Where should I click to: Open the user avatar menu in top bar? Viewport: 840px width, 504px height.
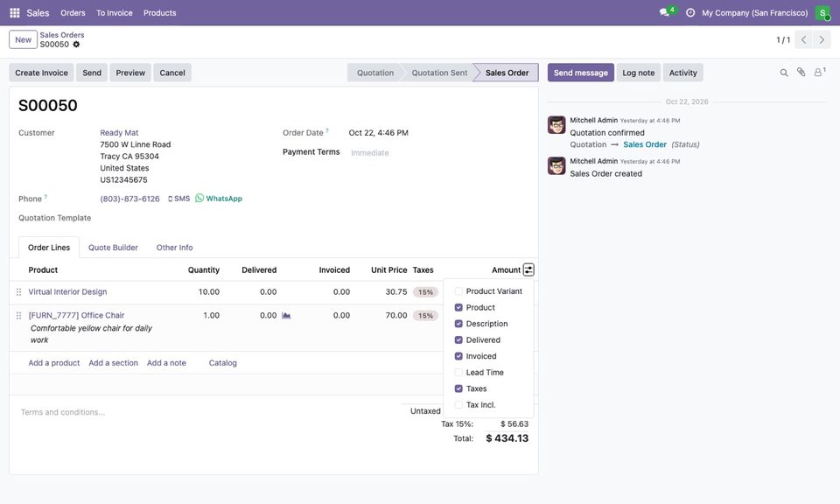tap(822, 13)
